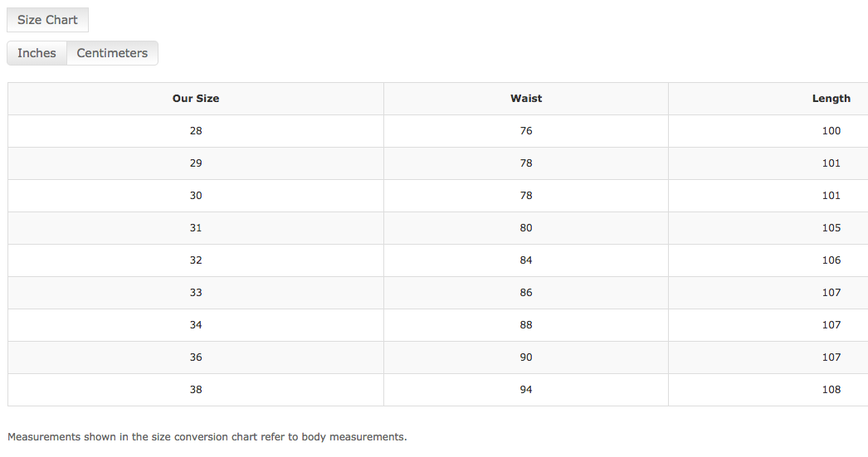Select size 28 cell
Image resolution: width=868 pixels, height=457 pixels.
click(196, 131)
